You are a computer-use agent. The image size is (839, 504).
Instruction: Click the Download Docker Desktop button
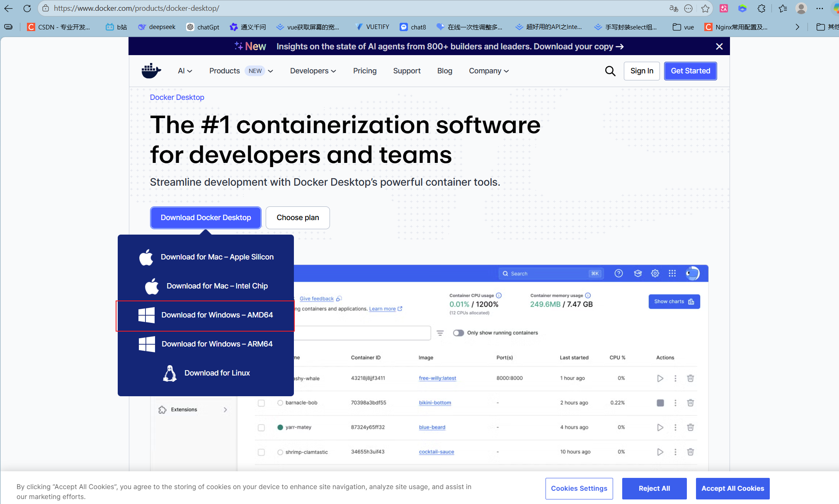[206, 218]
